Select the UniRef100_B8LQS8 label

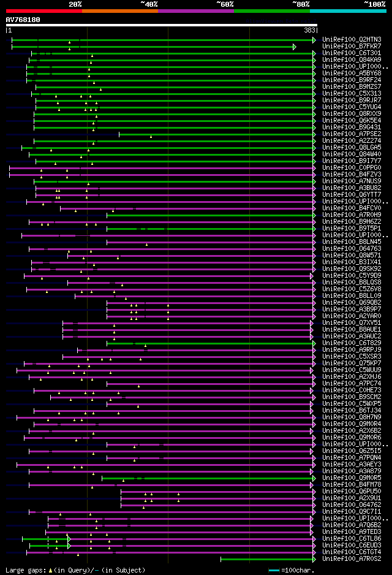pos(352,283)
